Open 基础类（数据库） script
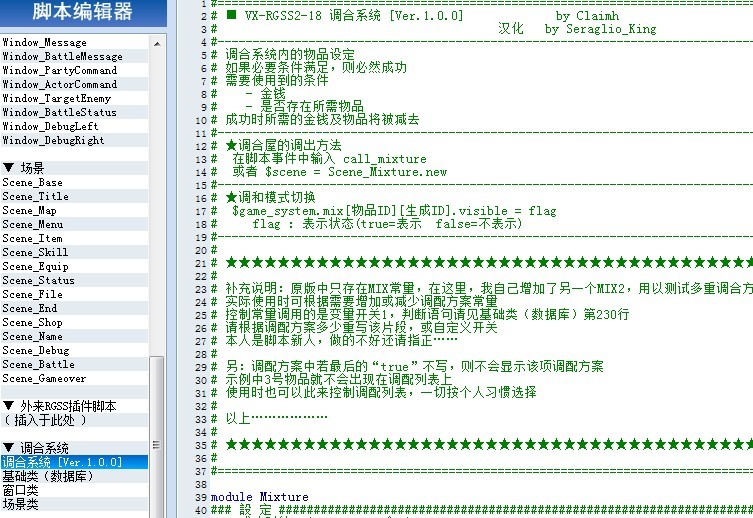The width and height of the screenshot is (753, 518). 74,476
